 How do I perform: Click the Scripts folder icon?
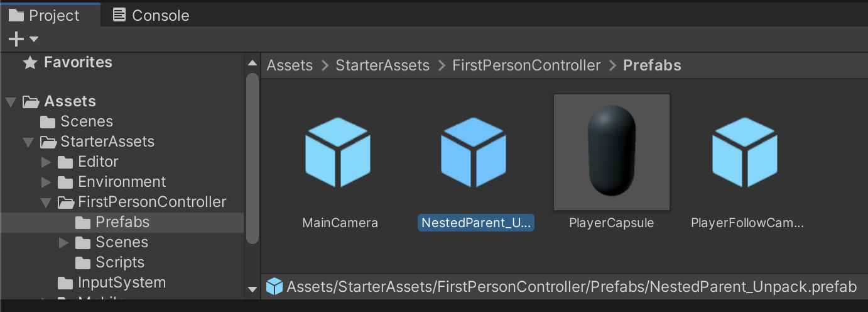83,262
